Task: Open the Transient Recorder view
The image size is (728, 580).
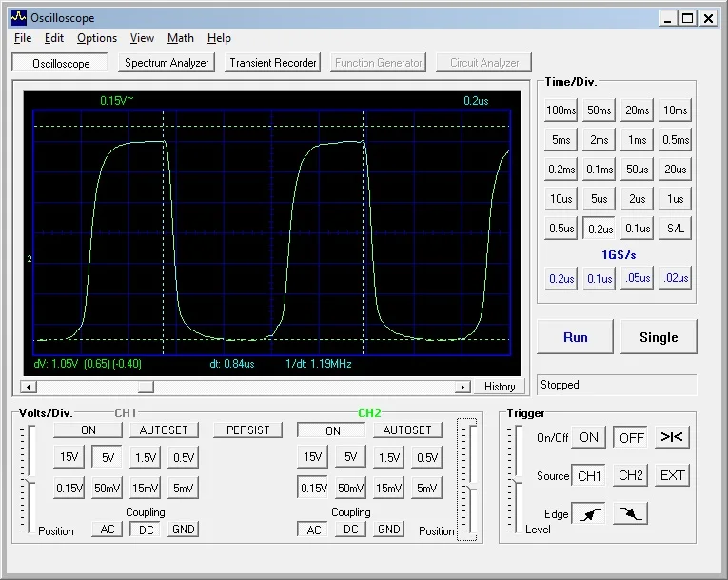Action: [273, 63]
